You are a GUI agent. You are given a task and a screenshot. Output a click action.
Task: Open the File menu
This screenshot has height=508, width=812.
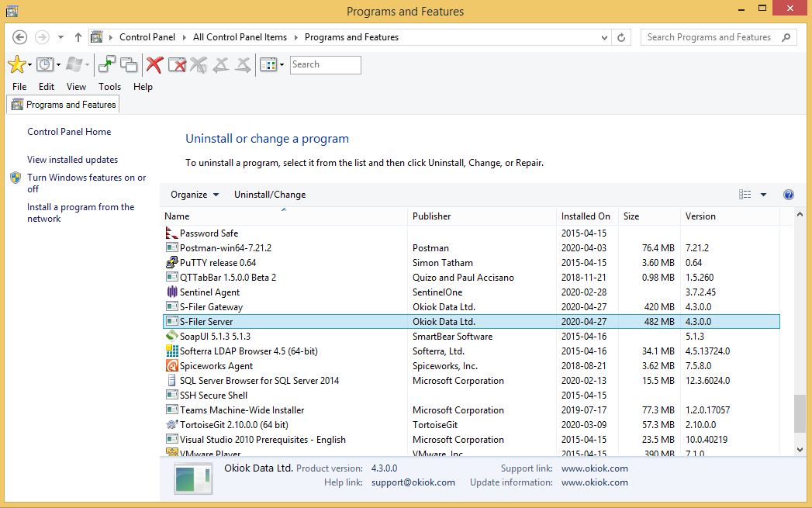click(x=19, y=87)
